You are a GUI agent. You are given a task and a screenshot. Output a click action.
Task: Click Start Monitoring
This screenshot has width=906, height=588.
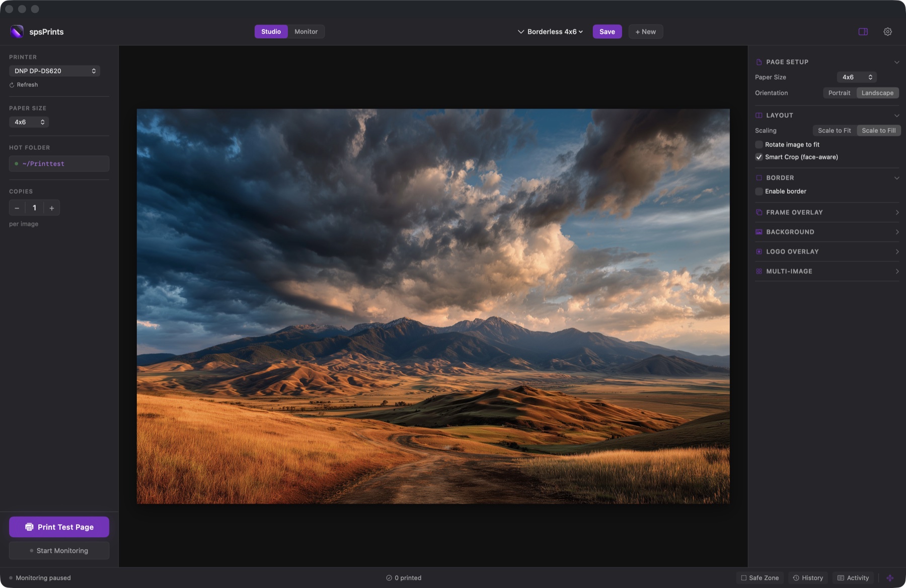pos(59,550)
